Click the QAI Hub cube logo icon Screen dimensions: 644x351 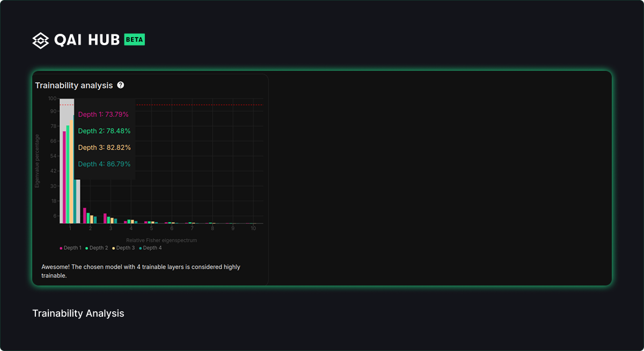[41, 40]
